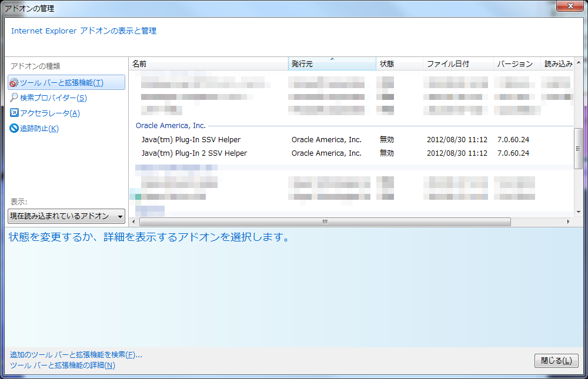
Task: Click the tracking protection icon
Action: [14, 129]
